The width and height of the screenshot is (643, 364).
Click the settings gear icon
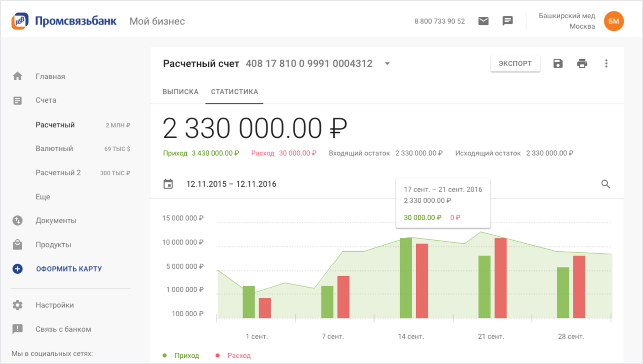[17, 305]
